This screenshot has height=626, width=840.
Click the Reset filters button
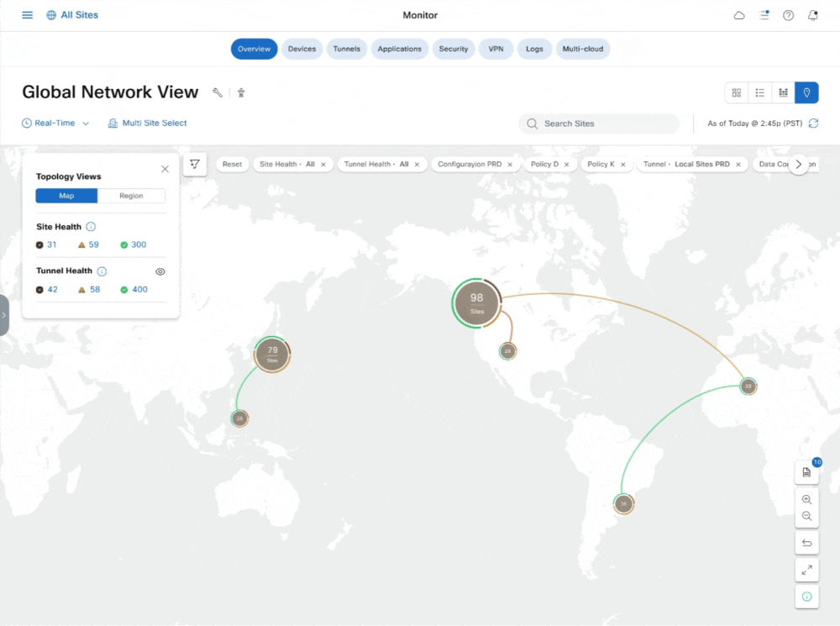click(x=232, y=165)
